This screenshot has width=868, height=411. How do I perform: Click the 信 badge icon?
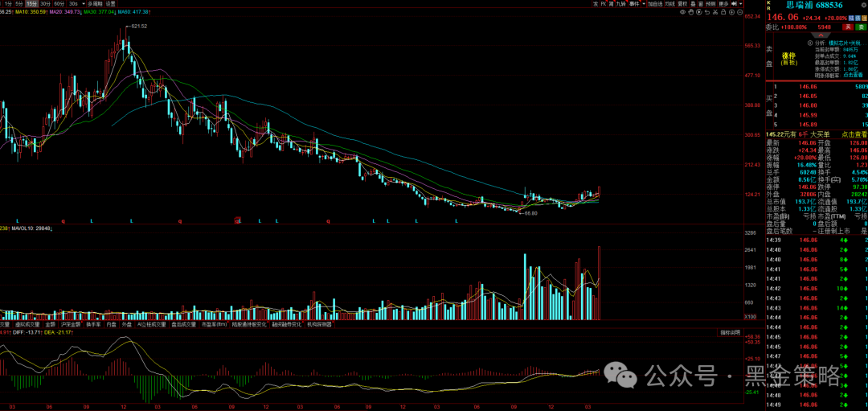point(857,18)
